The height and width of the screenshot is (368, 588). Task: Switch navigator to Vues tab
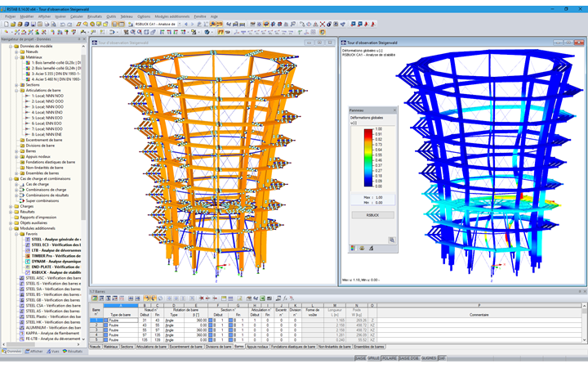point(53,352)
